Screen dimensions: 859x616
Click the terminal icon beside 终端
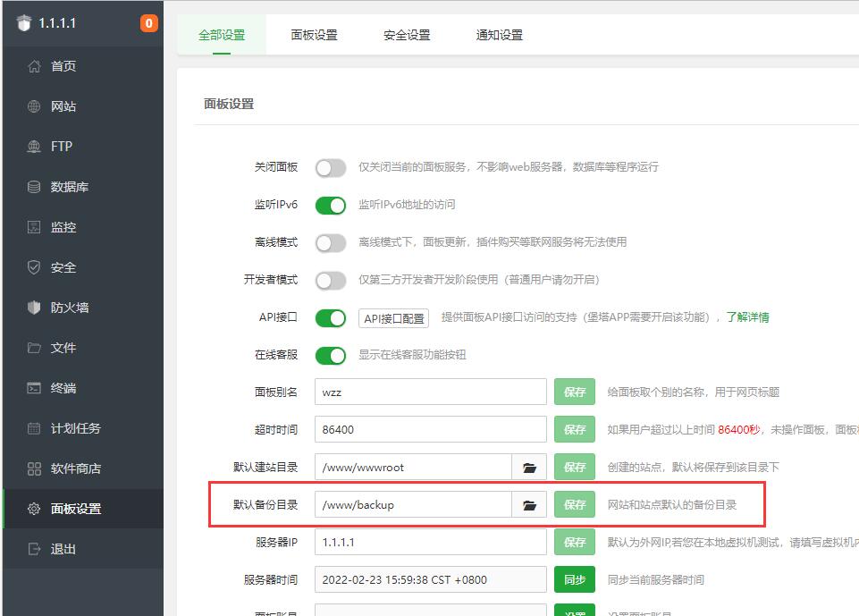[34, 388]
